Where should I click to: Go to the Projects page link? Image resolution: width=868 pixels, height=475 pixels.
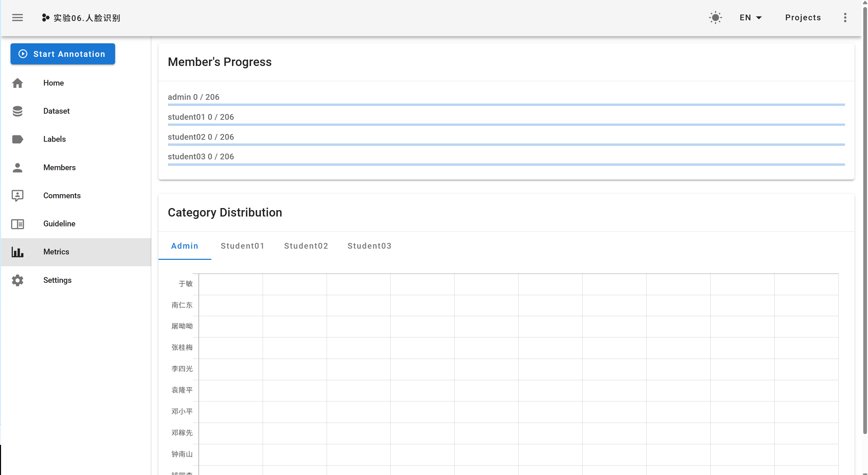[803, 18]
